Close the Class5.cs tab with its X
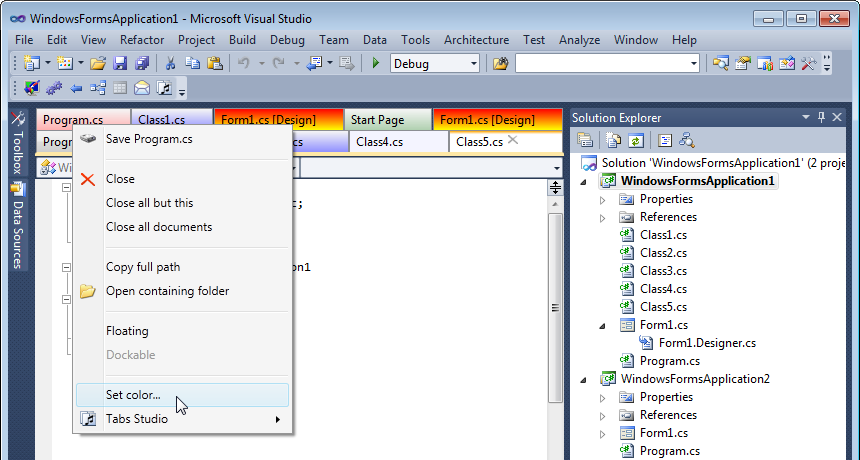 (x=513, y=140)
